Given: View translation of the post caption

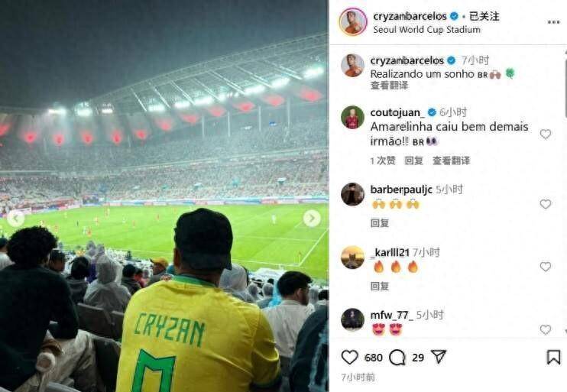Looking at the screenshot, I should [x=389, y=86].
